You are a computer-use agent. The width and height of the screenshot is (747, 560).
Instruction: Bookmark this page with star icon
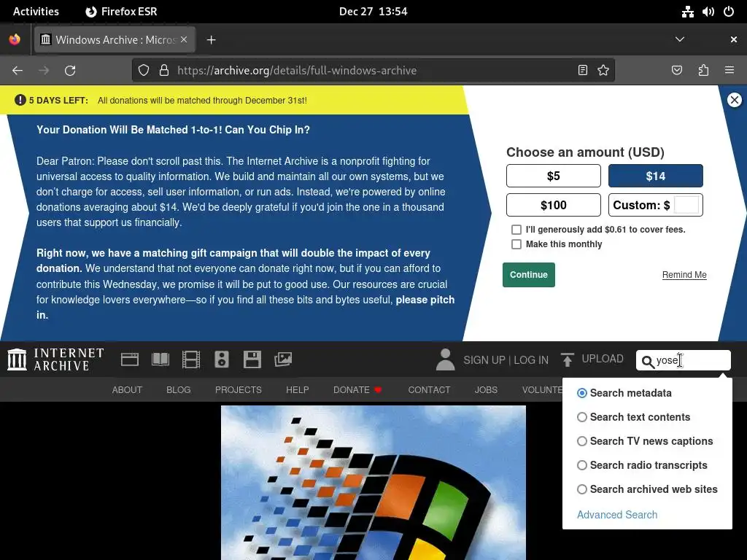click(x=603, y=71)
